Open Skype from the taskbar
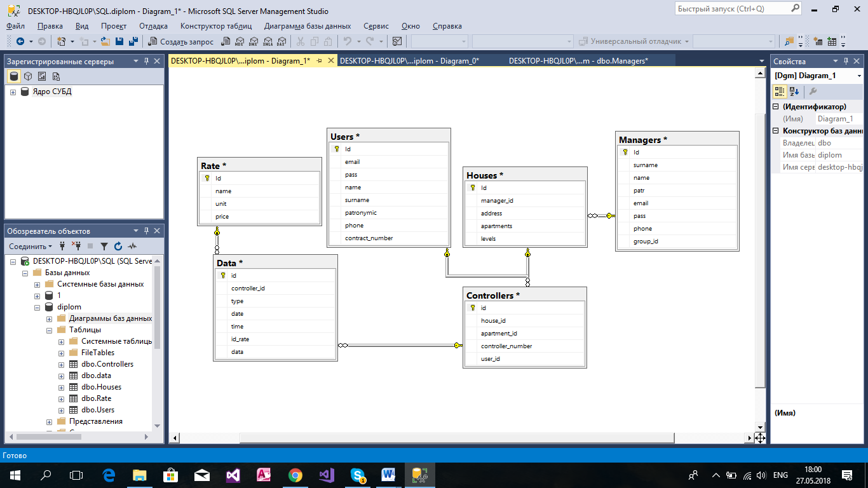Screen dimensions: 868x488 tap(358, 475)
